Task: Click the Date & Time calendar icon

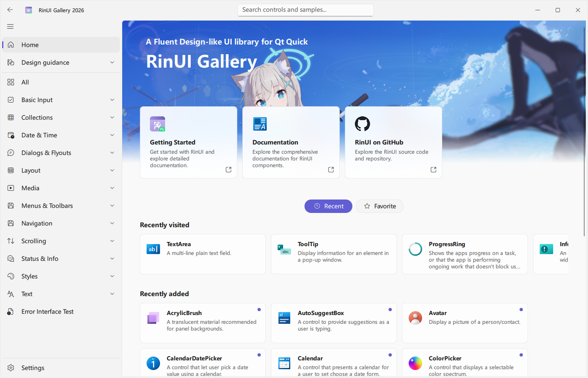Action: click(x=11, y=135)
